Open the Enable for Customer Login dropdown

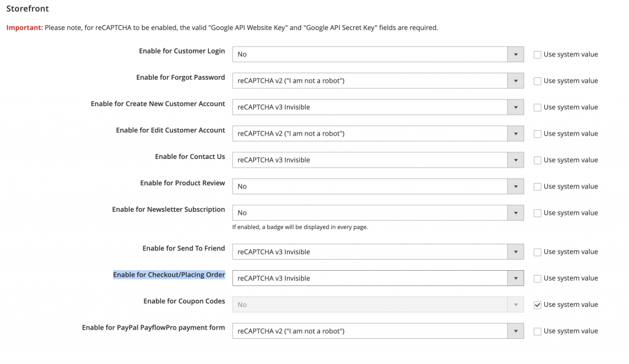377,54
